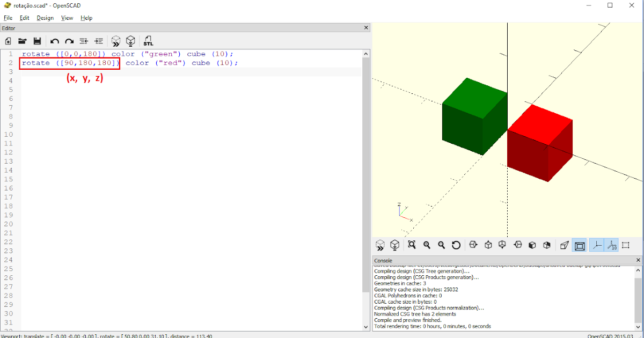Render the design with the Render icon

tap(130, 41)
